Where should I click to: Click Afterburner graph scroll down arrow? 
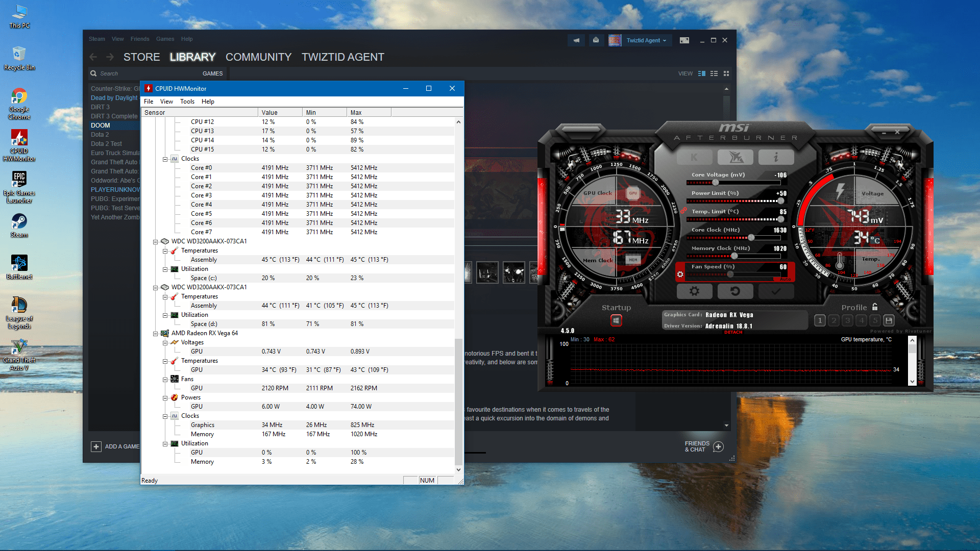pos(913,381)
